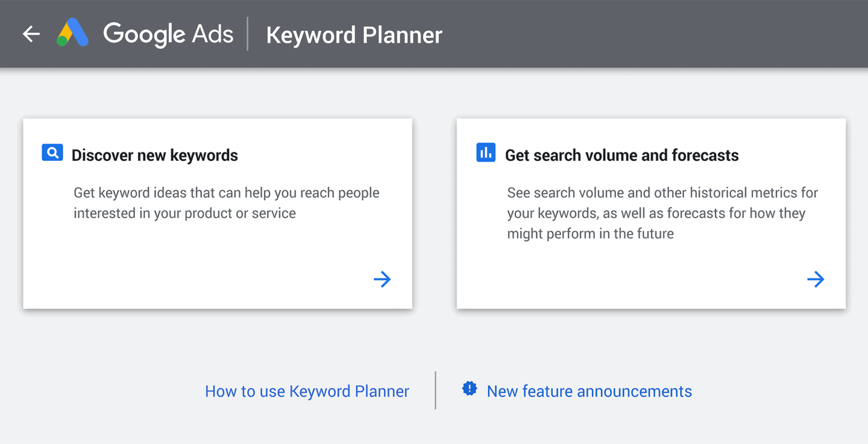Click the megaphone announcement icon near new features
Viewport: 868px width, 444px height.
pos(469,389)
